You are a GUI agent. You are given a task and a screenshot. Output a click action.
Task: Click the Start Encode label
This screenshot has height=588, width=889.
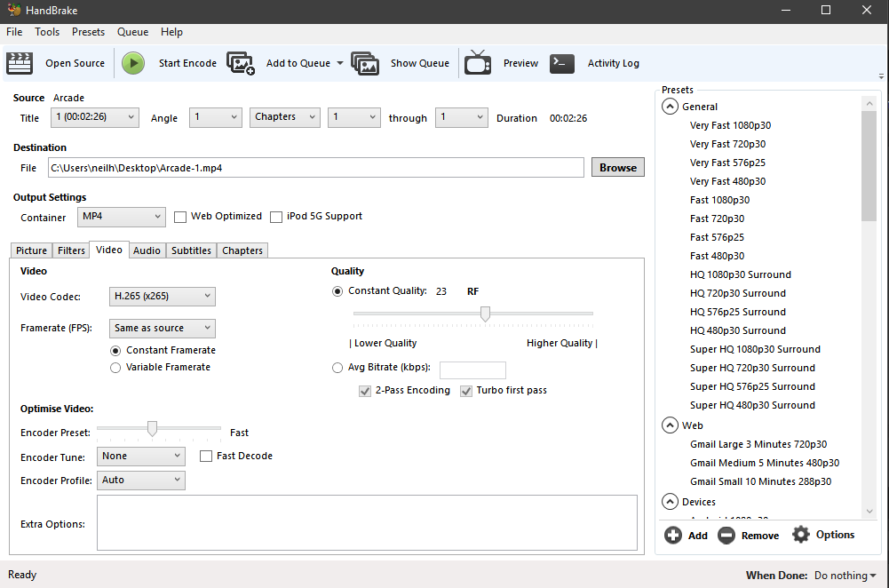click(x=187, y=63)
